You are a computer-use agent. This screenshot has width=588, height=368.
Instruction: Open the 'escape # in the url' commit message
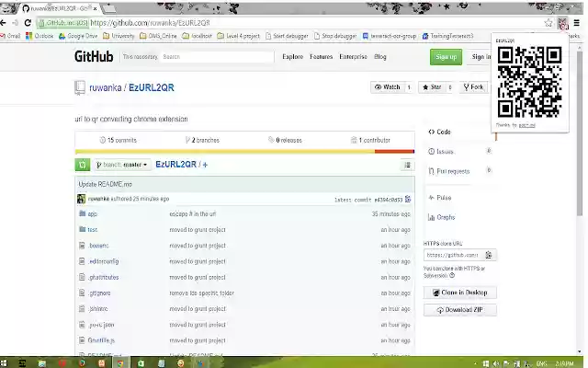click(x=193, y=214)
